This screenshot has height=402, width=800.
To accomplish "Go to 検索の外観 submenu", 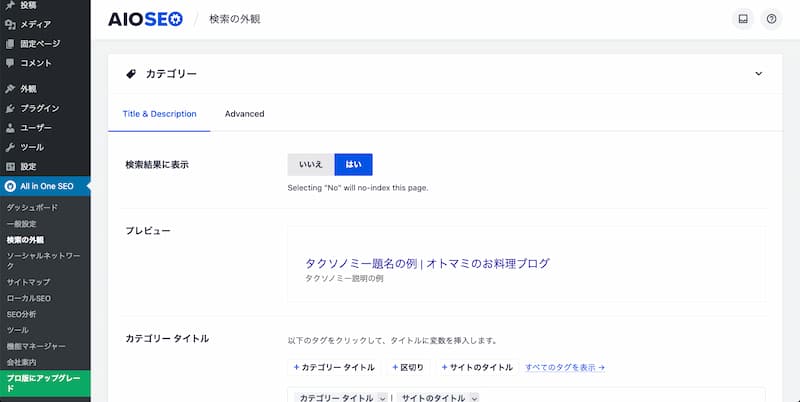I will point(25,240).
